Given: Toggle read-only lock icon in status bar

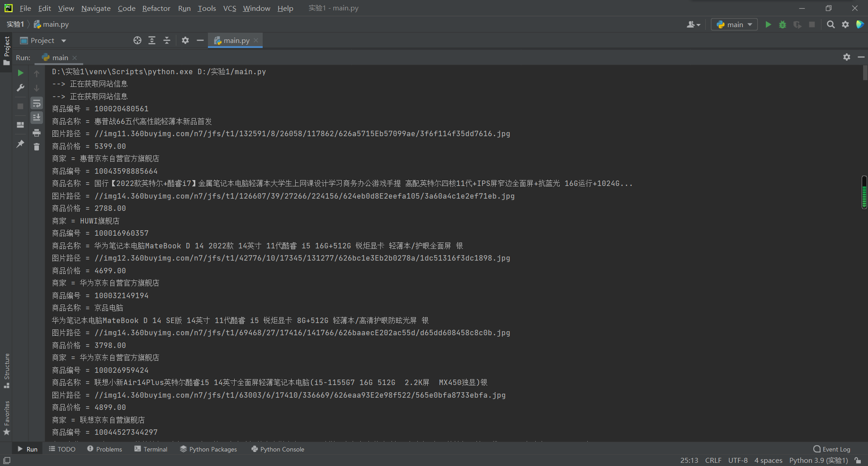Looking at the screenshot, I should tap(858, 461).
